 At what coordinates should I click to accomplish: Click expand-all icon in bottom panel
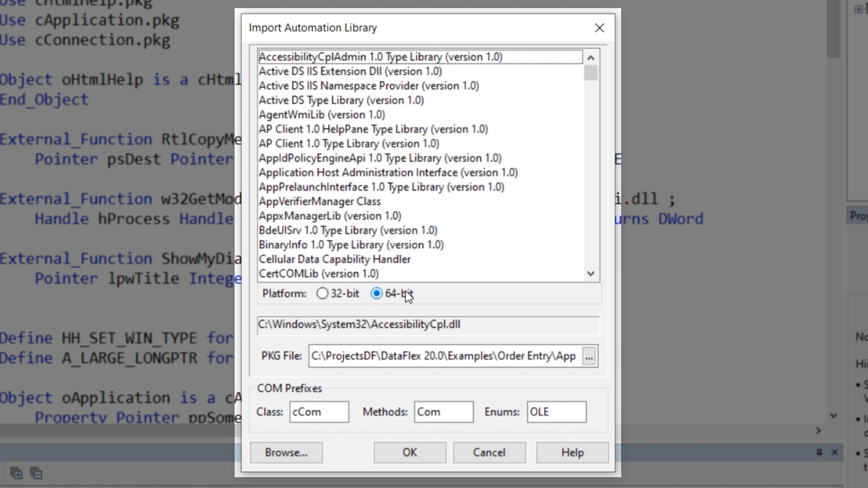coord(16,473)
